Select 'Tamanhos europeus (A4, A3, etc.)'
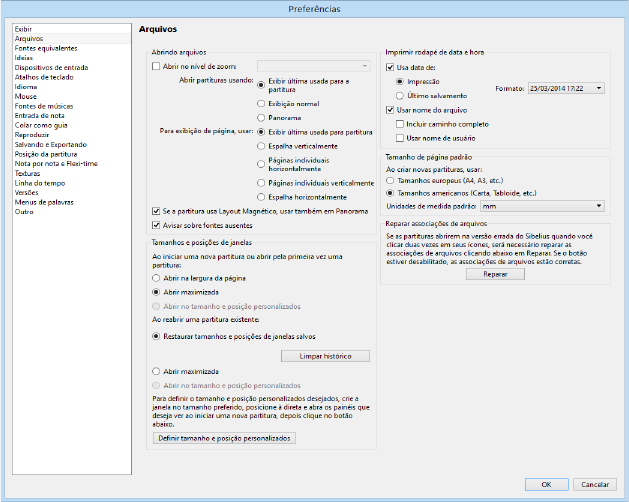Screen dimensions: 629x502 390,181
